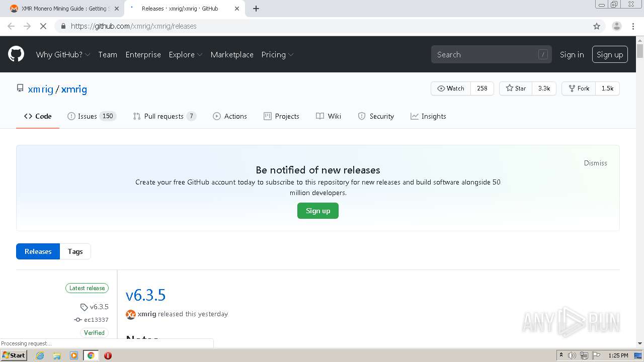
Task: Open Internet Explorer from the taskbar
Action: click(x=40, y=355)
